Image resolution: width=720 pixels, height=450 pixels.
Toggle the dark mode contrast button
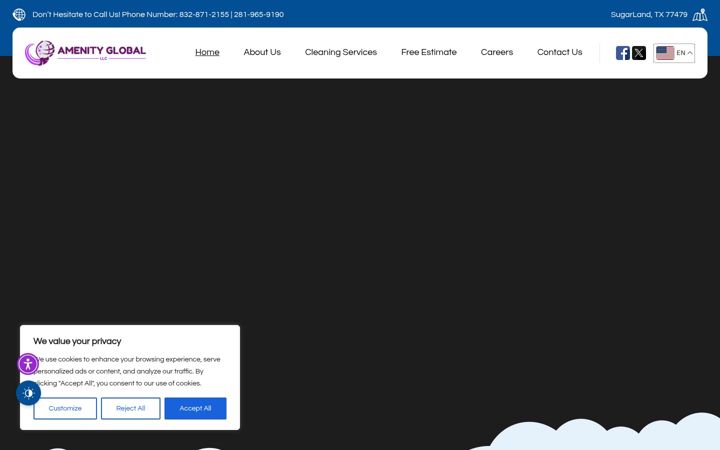[x=28, y=393]
